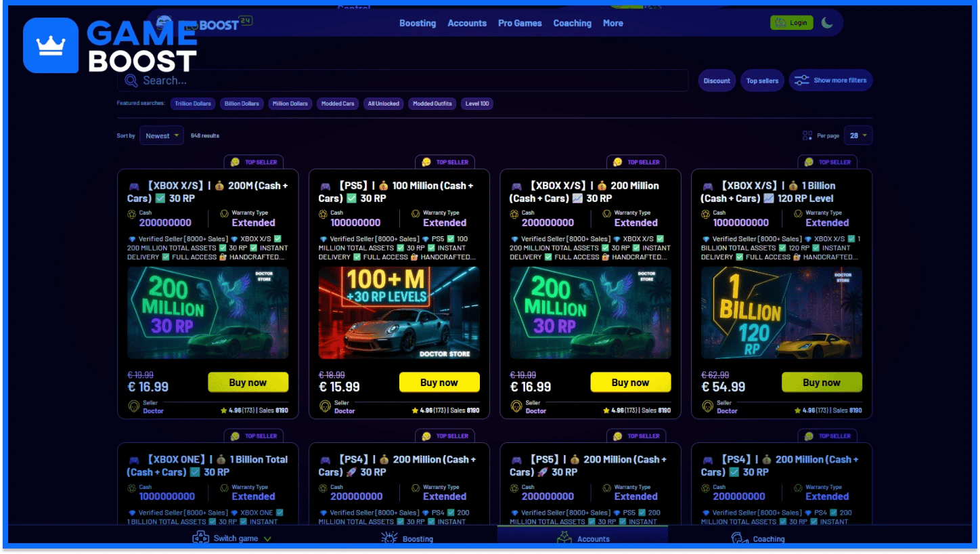
Task: Click the € 15.99 price
Action: pyautogui.click(x=340, y=387)
